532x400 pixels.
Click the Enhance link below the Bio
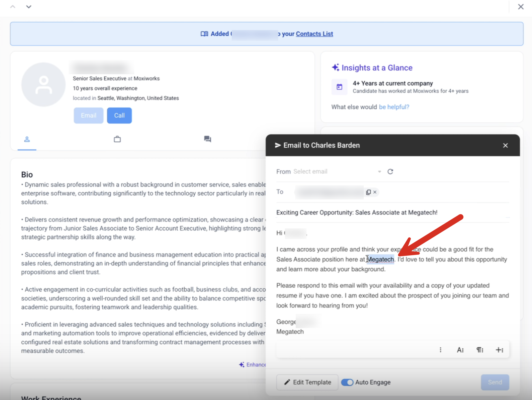tap(252, 365)
